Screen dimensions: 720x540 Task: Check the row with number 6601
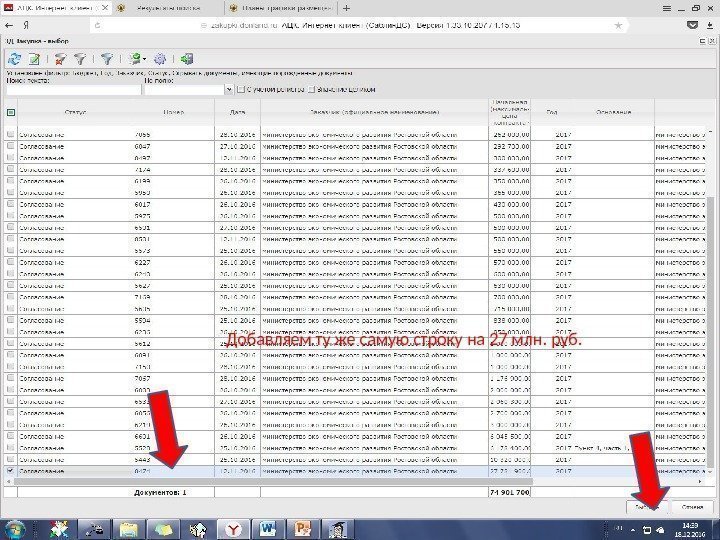click(11, 435)
